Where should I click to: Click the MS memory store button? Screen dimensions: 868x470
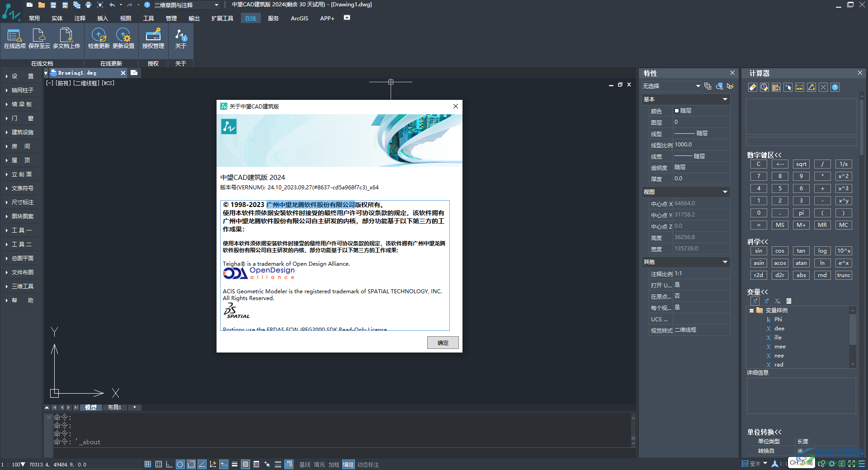click(780, 225)
